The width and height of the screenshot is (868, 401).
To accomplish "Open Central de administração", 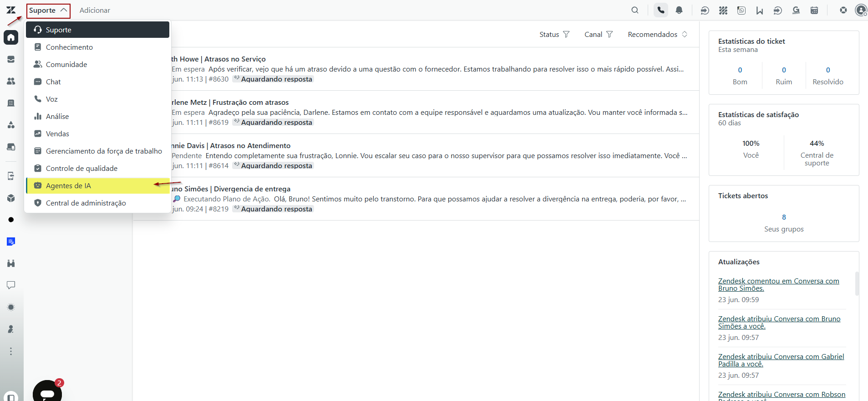I will [97, 203].
